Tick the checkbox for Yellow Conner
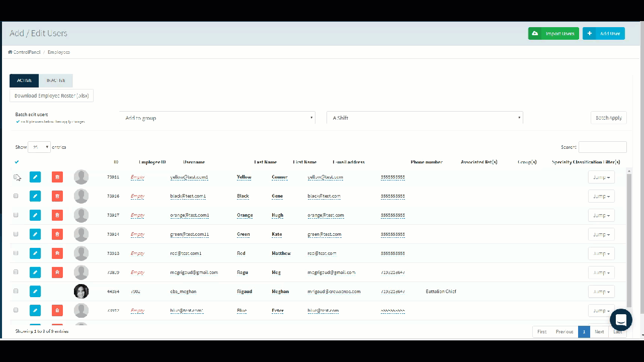Screen dimensions: 644x362 tap(16, 176)
